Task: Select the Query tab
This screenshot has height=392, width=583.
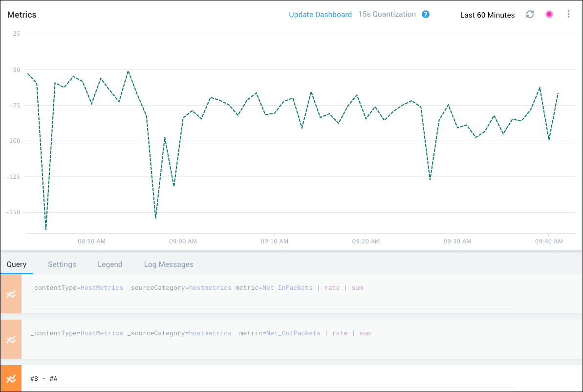Action: 17,264
